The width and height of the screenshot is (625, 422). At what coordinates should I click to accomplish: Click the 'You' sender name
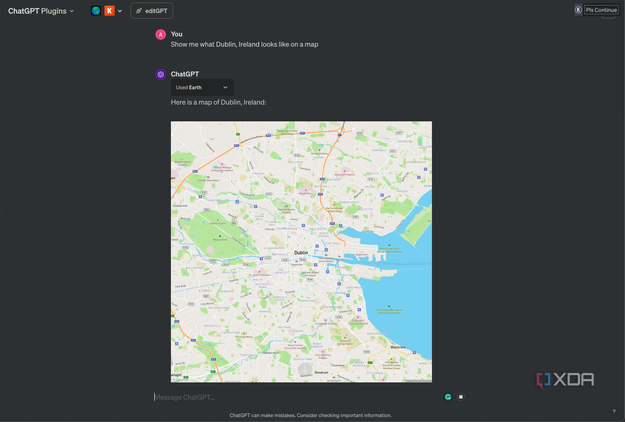point(177,34)
